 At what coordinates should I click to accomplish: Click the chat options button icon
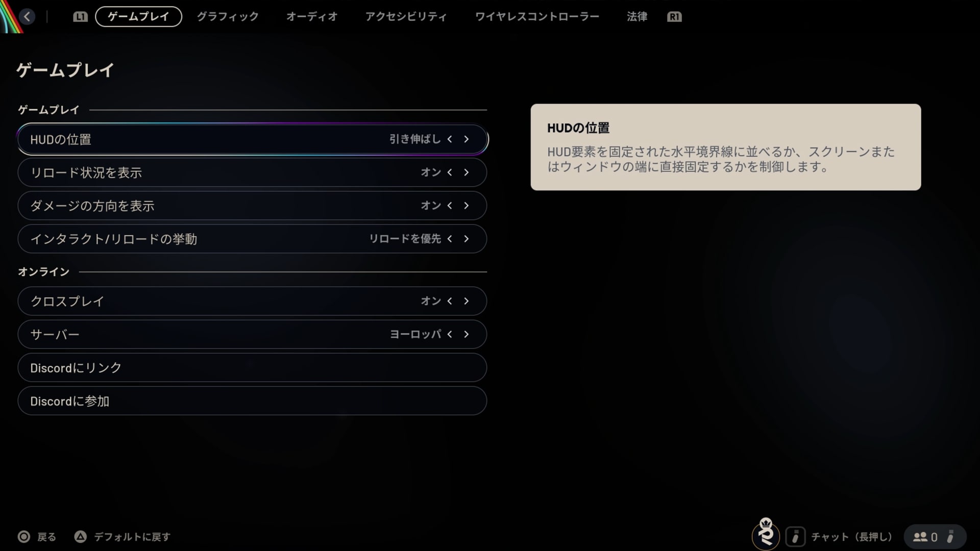pos(795,537)
